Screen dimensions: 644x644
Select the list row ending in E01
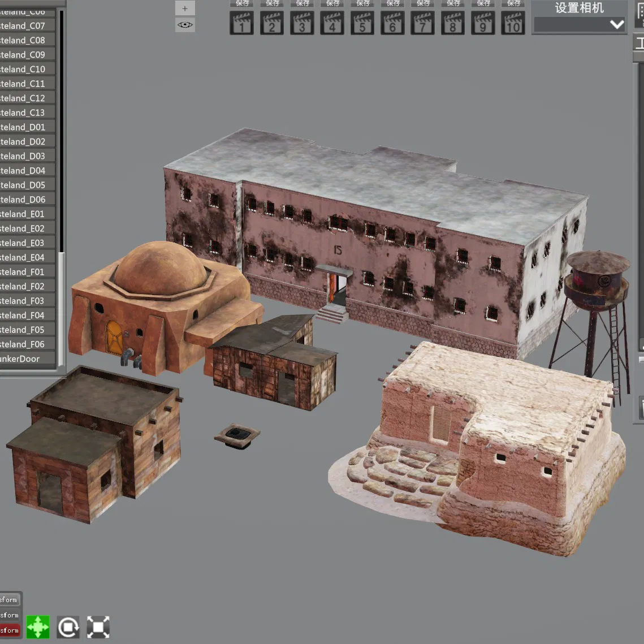coord(28,214)
